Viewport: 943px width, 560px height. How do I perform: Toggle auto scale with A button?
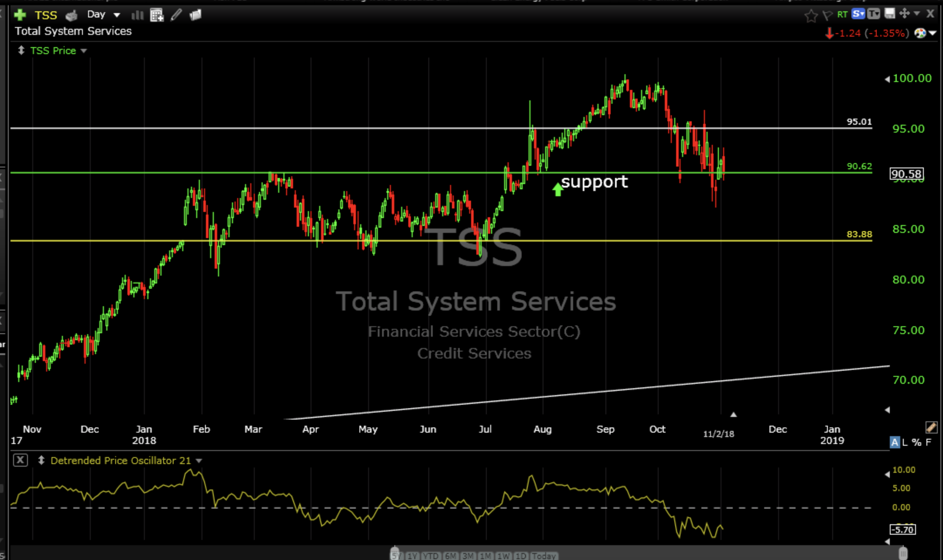pos(894,442)
